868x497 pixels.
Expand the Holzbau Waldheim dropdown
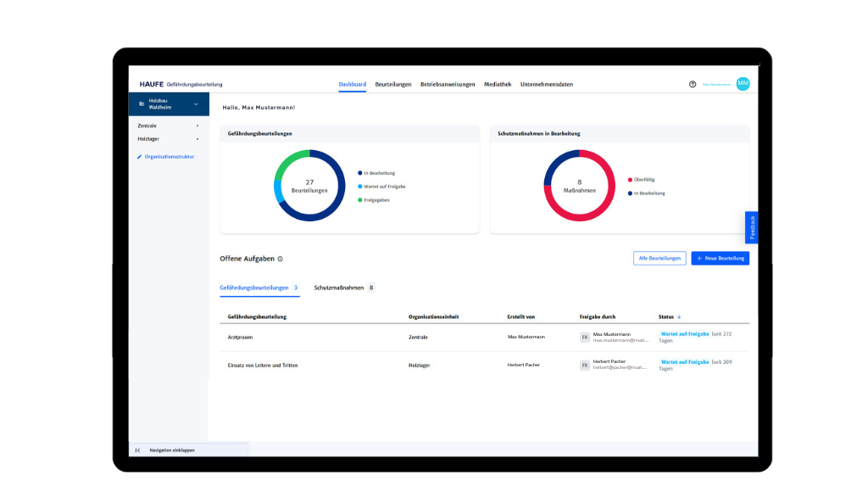coord(196,104)
